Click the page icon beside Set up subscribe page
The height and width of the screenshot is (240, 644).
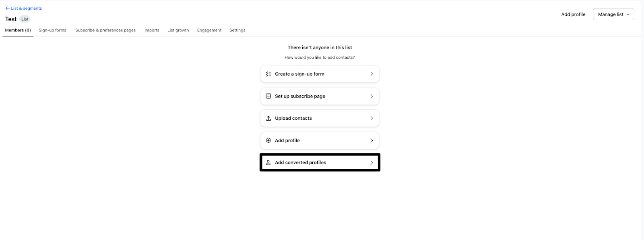pyautogui.click(x=268, y=96)
